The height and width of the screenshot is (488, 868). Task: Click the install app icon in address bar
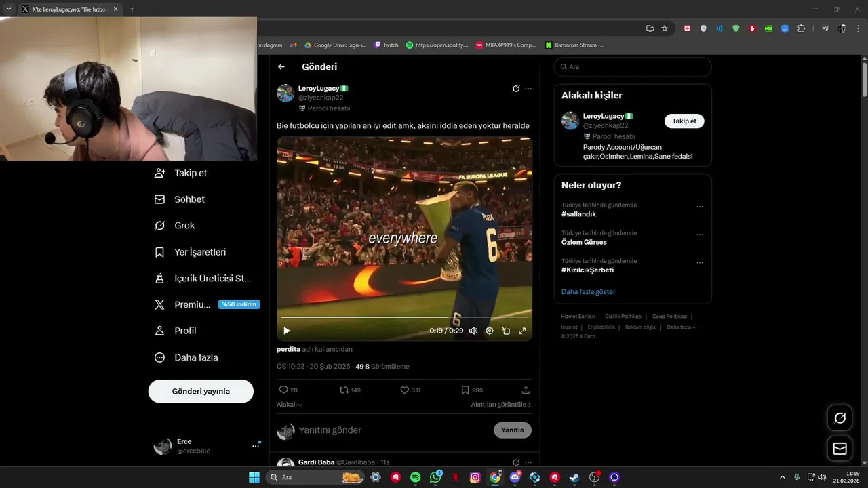pyautogui.click(x=650, y=28)
